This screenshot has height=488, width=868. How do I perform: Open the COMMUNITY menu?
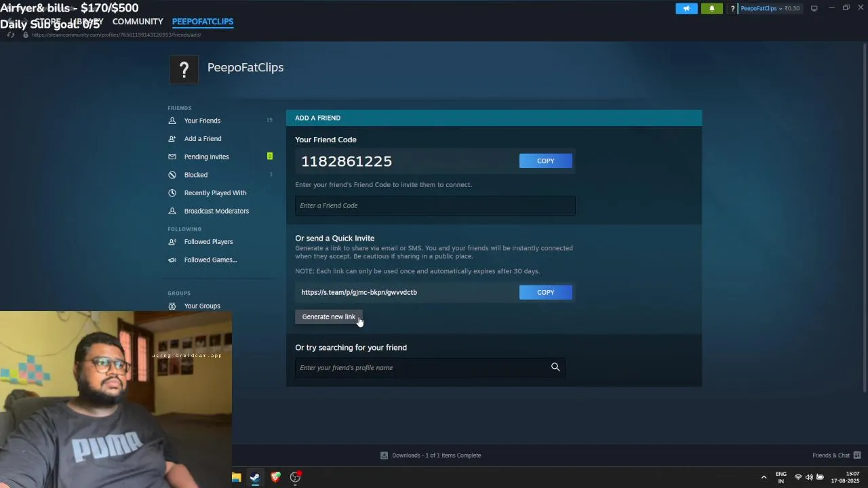click(x=138, y=22)
